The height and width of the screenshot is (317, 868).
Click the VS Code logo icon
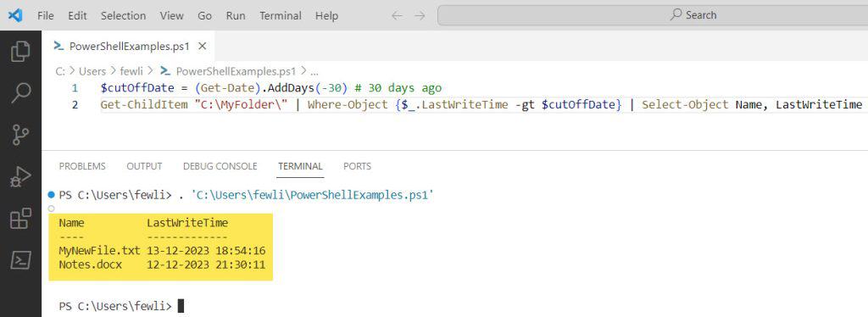(x=15, y=15)
